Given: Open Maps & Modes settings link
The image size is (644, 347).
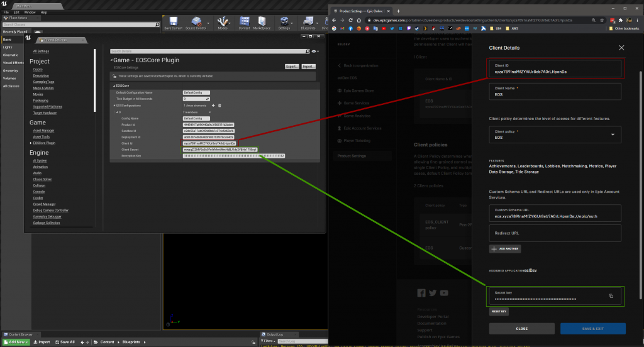Looking at the screenshot, I should 43,88.
